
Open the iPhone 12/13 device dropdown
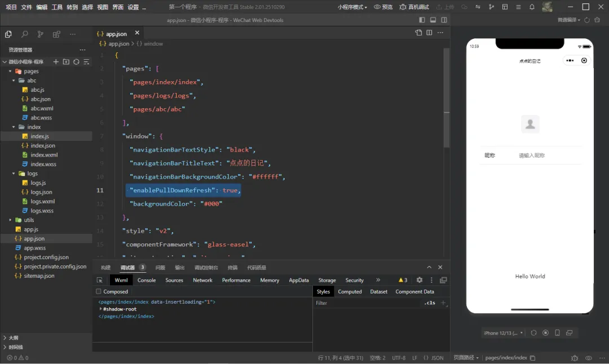(x=504, y=333)
